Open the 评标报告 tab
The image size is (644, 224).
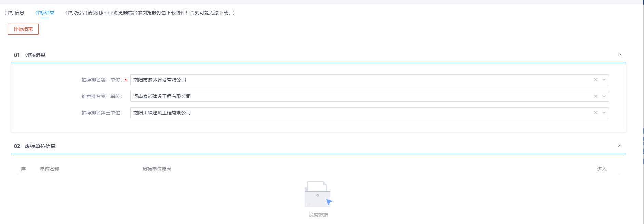150,13
